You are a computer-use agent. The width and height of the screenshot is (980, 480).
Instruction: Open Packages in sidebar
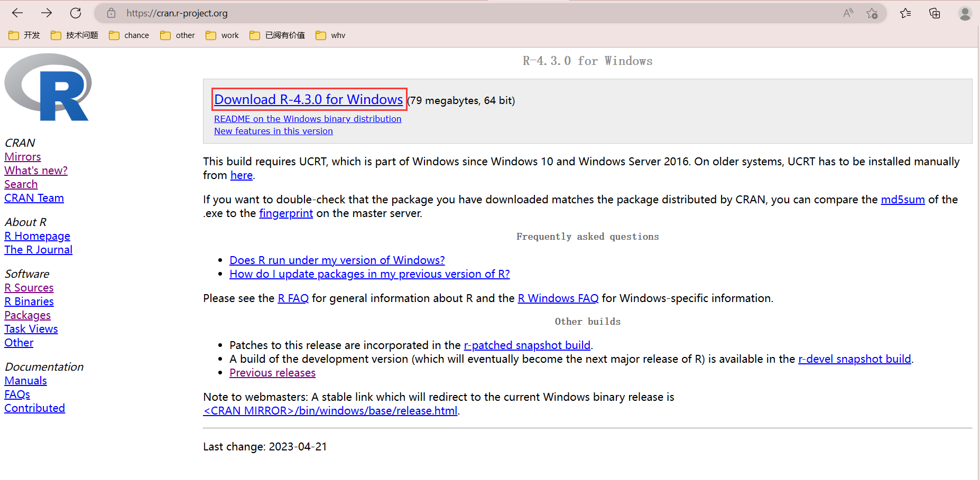pos(27,315)
